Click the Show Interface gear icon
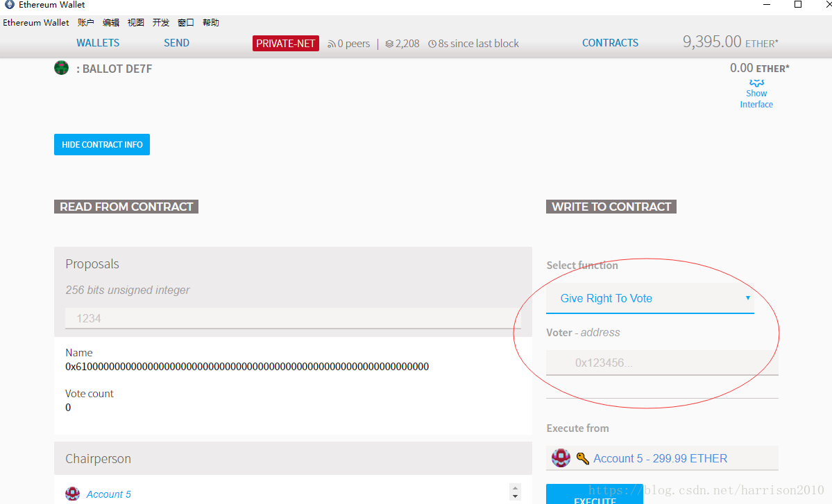 point(756,82)
